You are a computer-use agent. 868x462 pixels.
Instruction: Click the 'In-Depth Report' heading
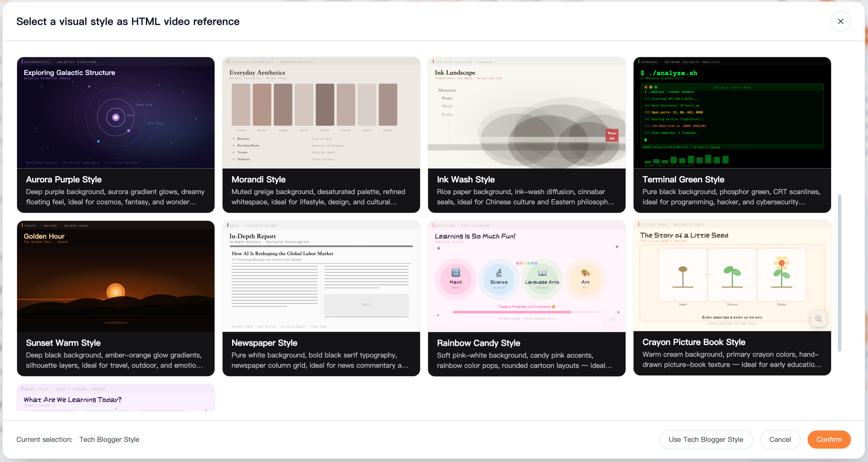(x=252, y=236)
